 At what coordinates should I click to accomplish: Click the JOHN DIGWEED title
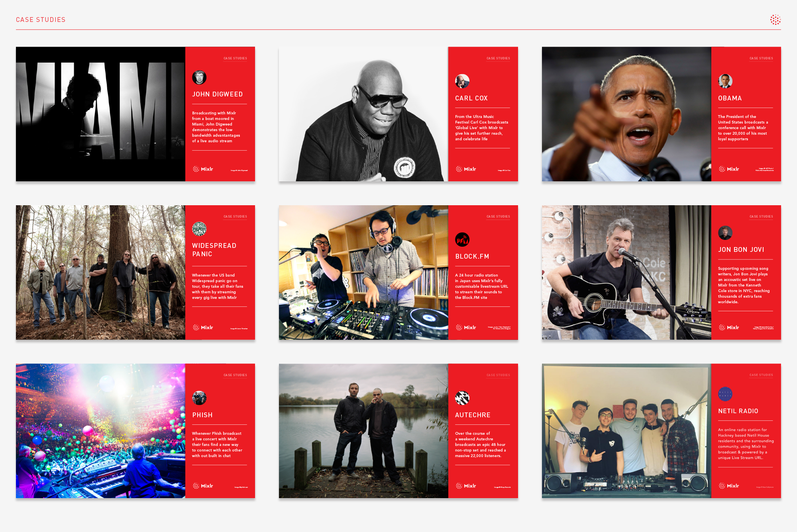pos(218,94)
